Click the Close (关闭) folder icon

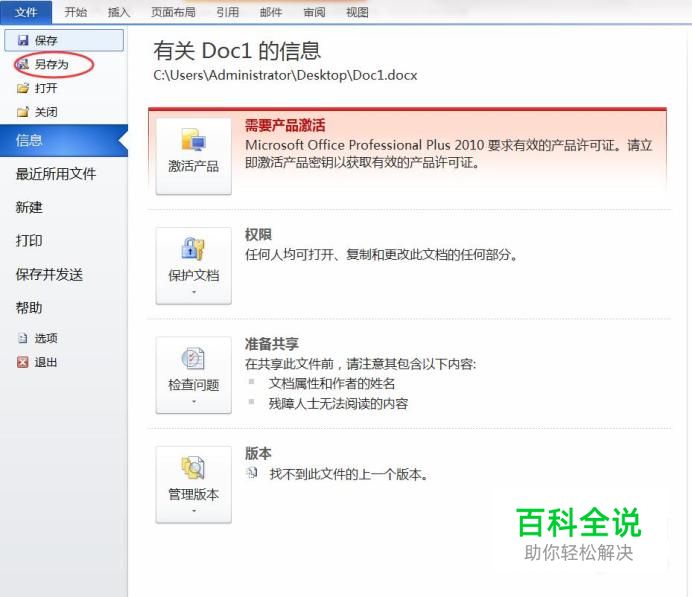(23, 112)
